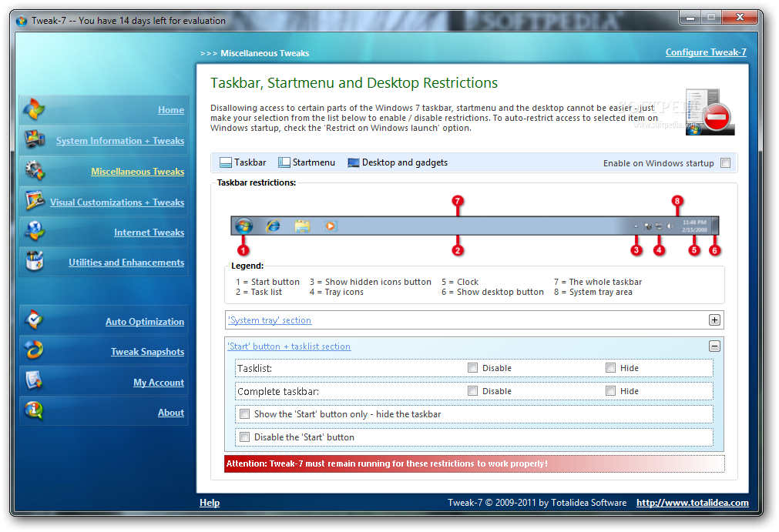Click the System Information monitor icon
The height and width of the screenshot is (532, 779).
pos(34,140)
